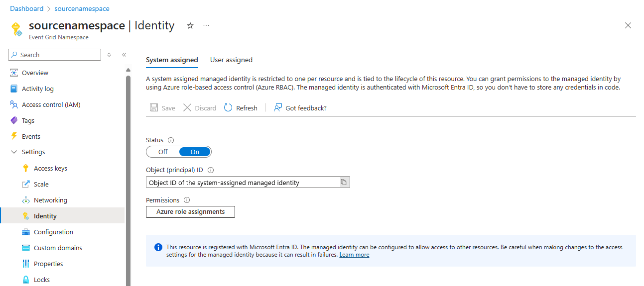644x286 pixels.
Task: Favorite this page with the star icon
Action: pos(190,25)
